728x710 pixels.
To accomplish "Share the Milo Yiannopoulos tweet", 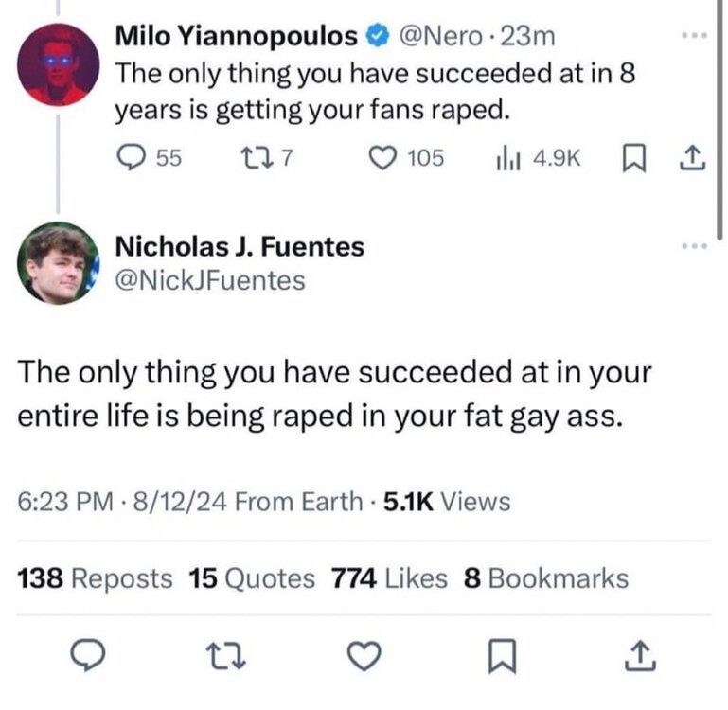I will 694,159.
